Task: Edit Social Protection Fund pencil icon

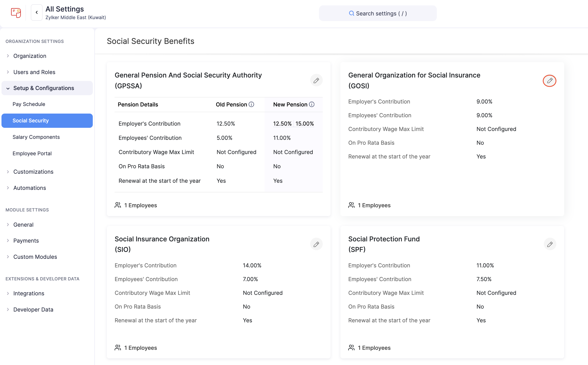Action: click(x=550, y=244)
